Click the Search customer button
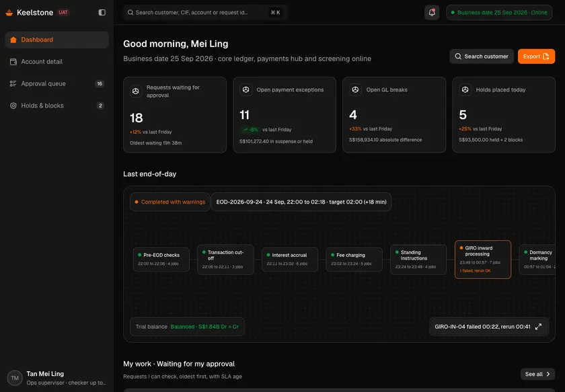 (482, 56)
